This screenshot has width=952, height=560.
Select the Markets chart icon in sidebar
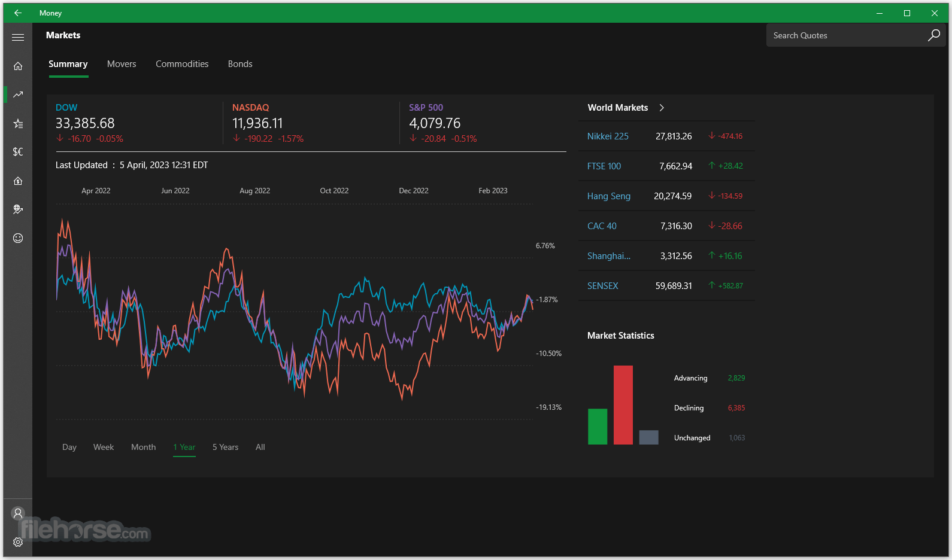coord(18,95)
